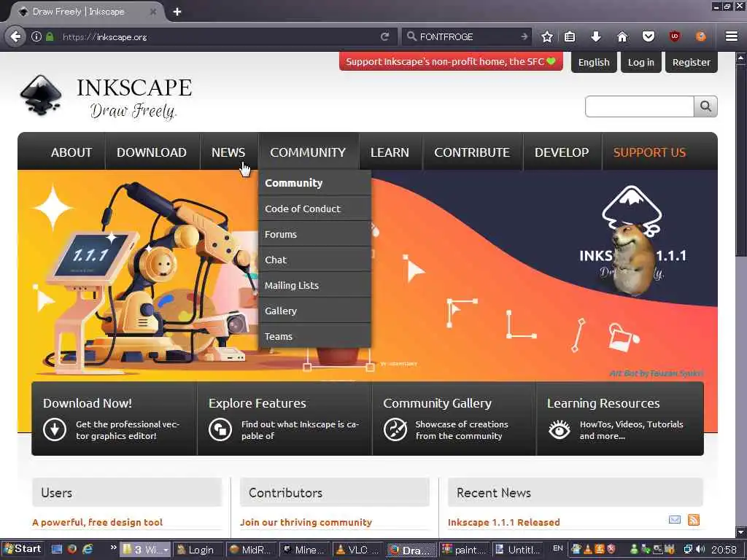Click Support Inkscape's non-profit home banner

coord(451,61)
